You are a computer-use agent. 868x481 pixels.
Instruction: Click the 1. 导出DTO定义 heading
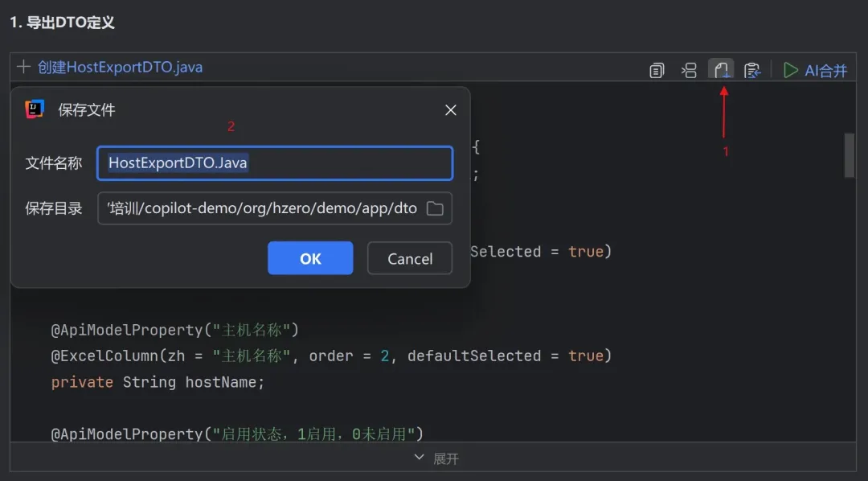click(62, 23)
